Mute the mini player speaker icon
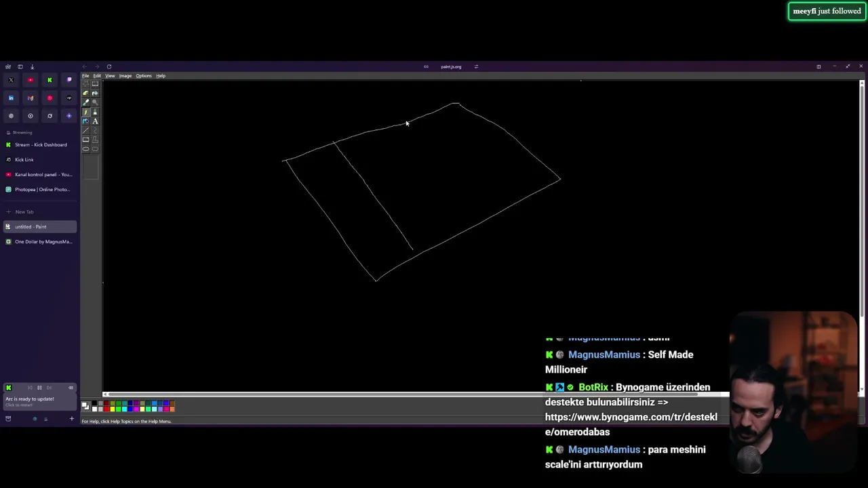This screenshot has height=488, width=868. click(x=71, y=388)
